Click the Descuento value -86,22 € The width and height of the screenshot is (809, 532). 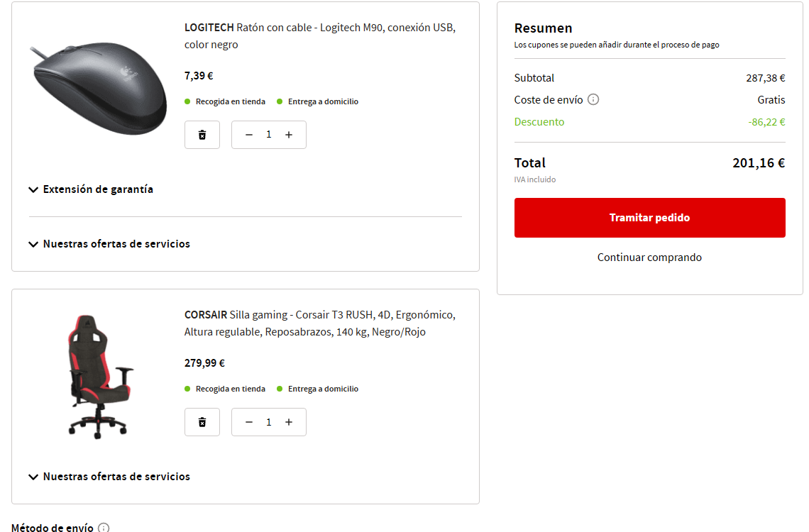click(766, 122)
